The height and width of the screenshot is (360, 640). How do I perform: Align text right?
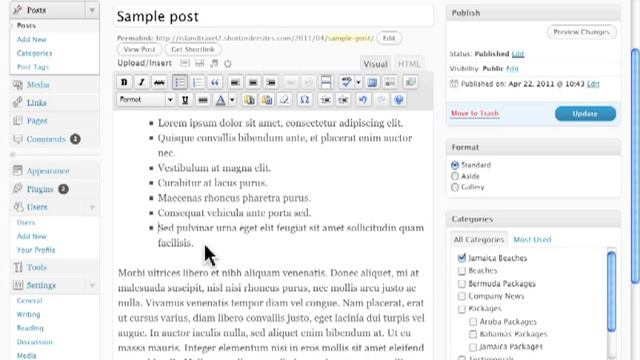271,82
